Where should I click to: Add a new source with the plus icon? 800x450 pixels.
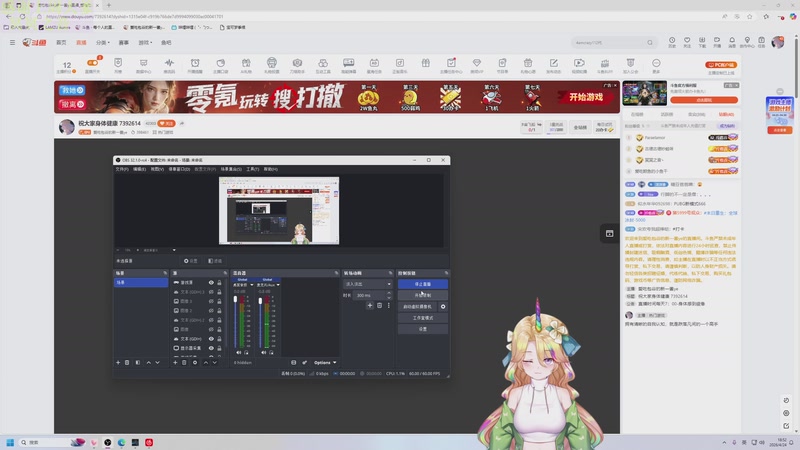tap(175, 362)
